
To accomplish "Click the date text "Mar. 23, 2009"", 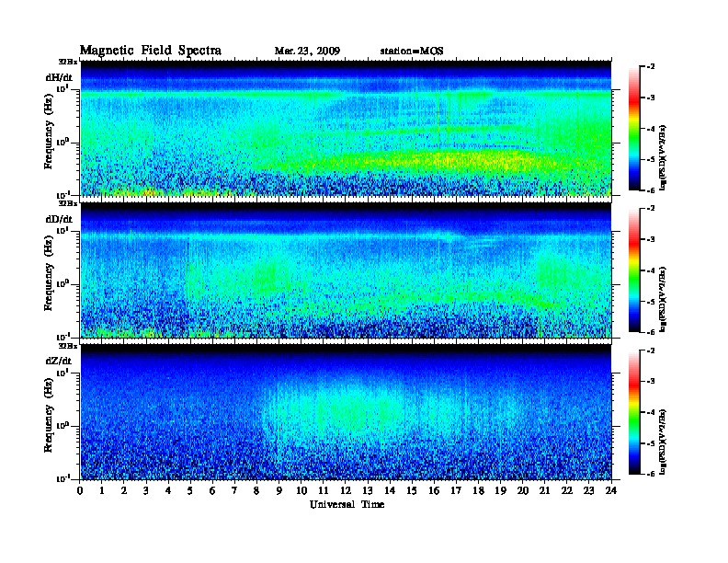I will 307,52.
